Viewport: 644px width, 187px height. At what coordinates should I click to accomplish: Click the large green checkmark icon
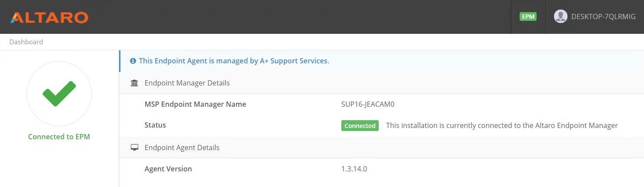point(59,93)
